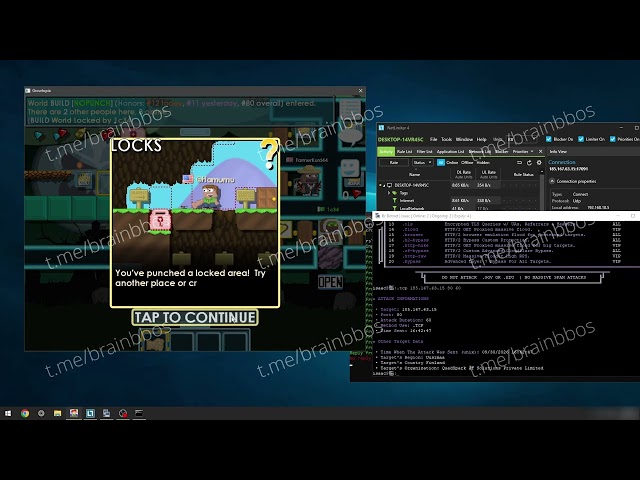Switch to the Application List tab

(450, 151)
